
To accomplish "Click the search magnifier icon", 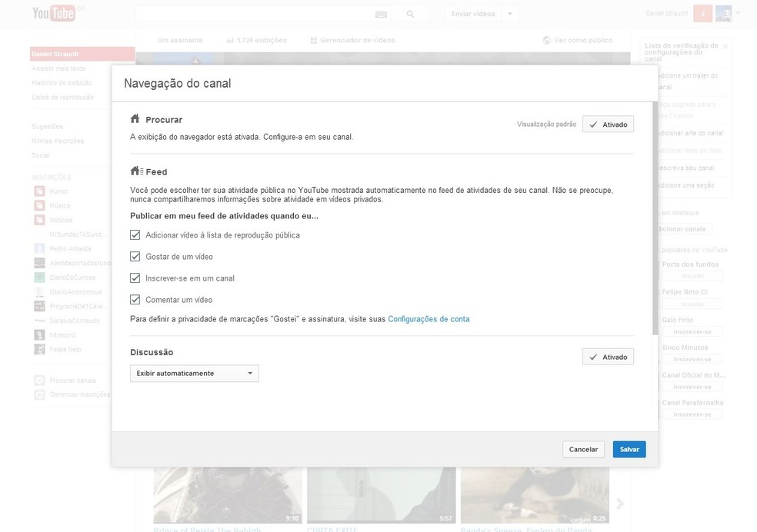I will point(410,12).
